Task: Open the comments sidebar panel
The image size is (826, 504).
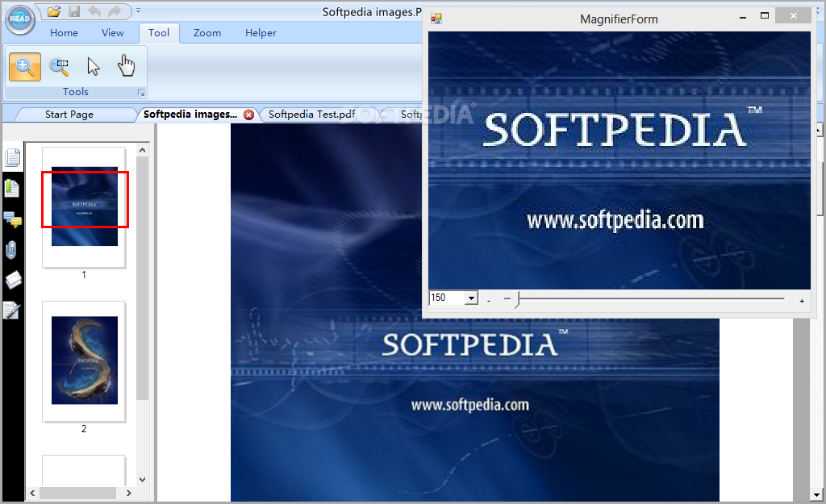Action: coord(12,219)
